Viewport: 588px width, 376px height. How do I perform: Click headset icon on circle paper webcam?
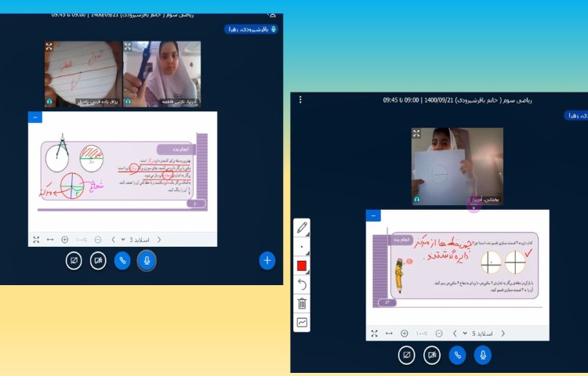click(x=49, y=102)
